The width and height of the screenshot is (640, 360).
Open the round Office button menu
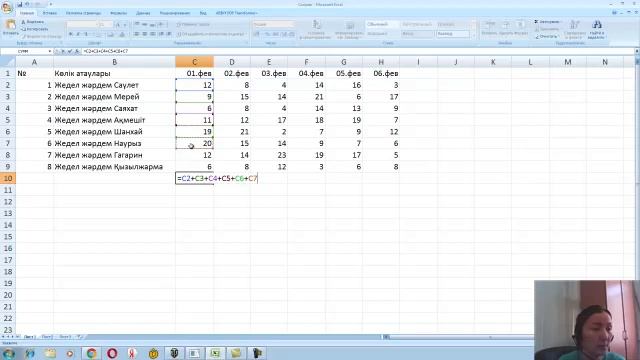pyautogui.click(x=7, y=8)
